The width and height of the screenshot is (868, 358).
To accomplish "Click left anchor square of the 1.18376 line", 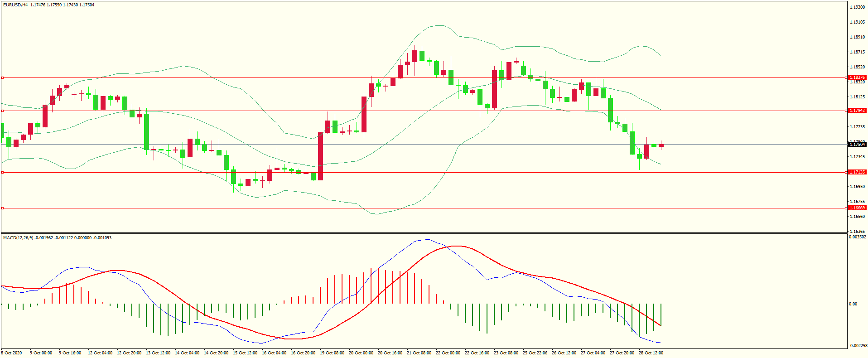I will pos(2,78).
